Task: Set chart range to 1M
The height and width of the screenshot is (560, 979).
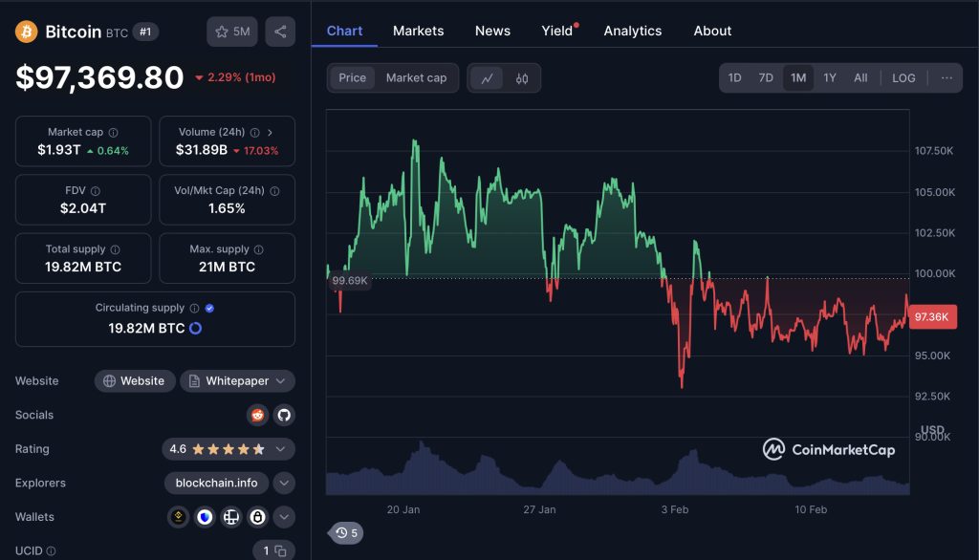Action: point(798,78)
